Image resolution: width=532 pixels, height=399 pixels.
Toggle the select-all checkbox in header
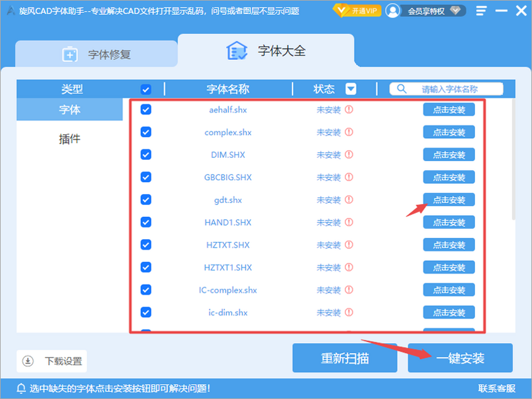tap(146, 90)
